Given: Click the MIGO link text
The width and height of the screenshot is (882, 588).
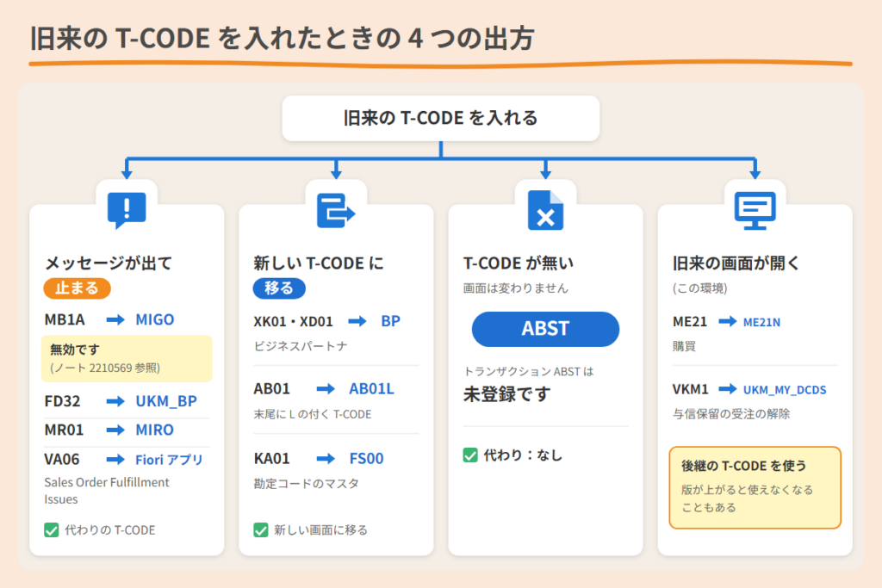Looking at the screenshot, I should (155, 320).
